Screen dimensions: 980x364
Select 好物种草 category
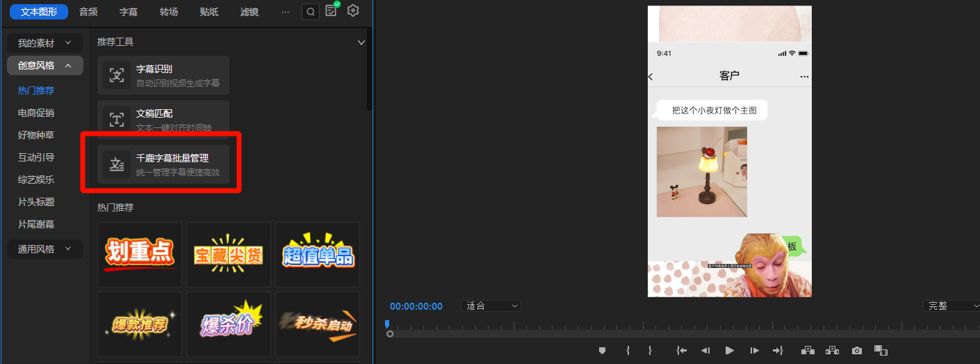(36, 135)
